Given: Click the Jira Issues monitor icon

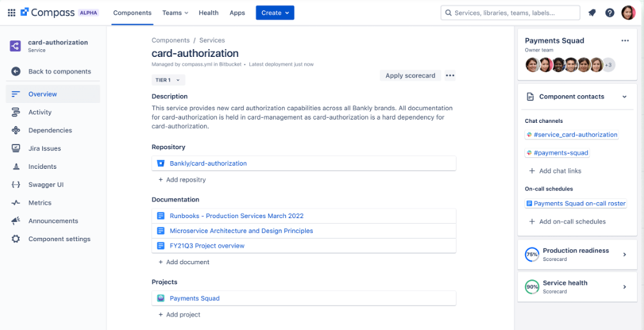Looking at the screenshot, I should pos(15,148).
